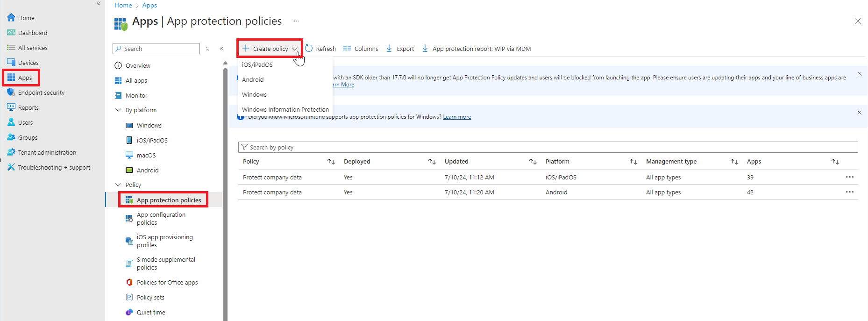Sort by Updated column arrows
Screen dimensions: 868x321
(533, 162)
